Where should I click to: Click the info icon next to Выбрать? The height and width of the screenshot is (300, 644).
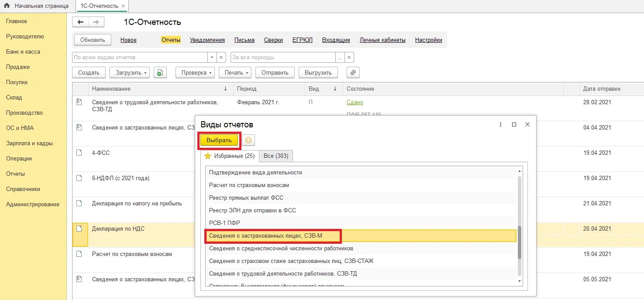pos(248,140)
